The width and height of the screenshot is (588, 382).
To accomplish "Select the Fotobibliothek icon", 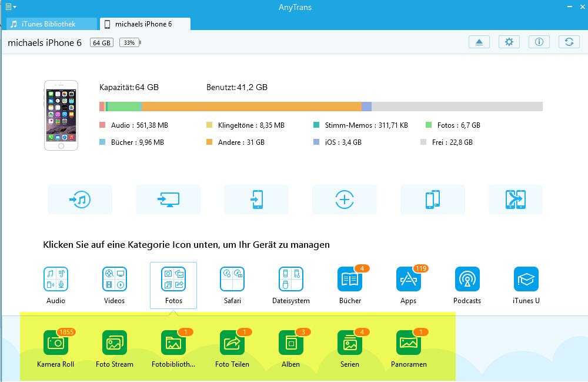I will pos(173,343).
